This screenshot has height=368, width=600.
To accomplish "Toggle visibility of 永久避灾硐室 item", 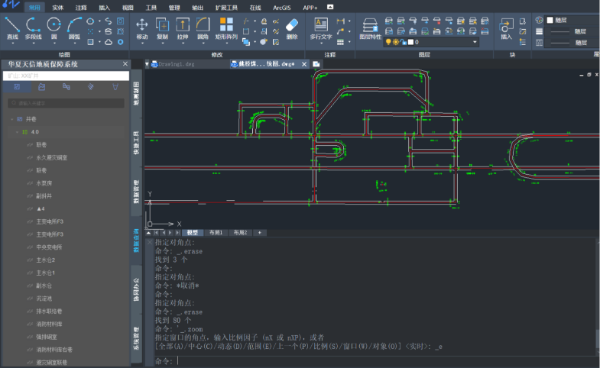I will pos(30,157).
